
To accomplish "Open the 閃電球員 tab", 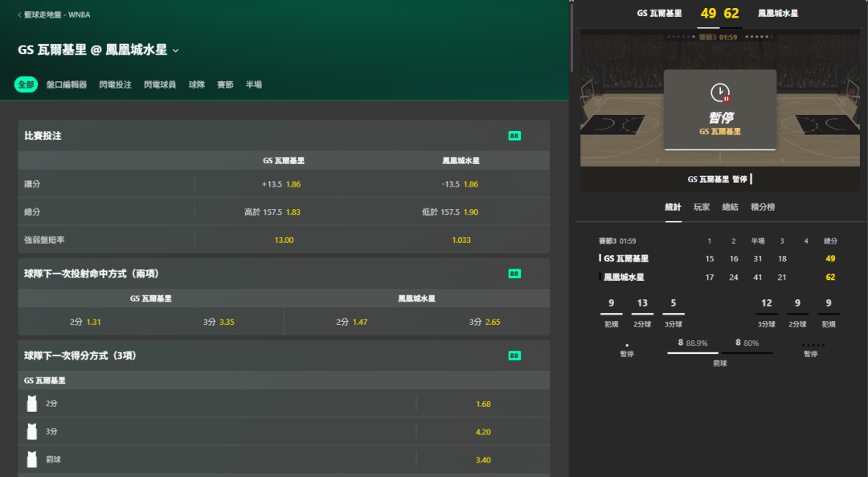I will 160,84.
